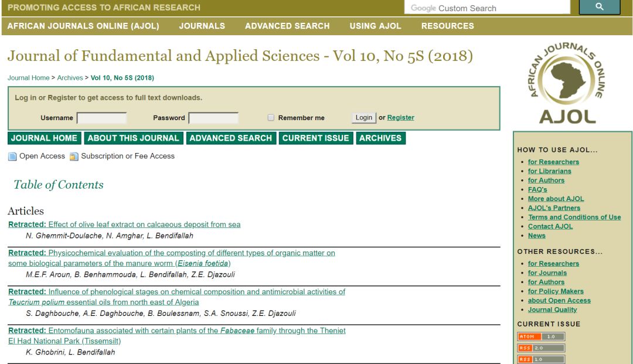The height and width of the screenshot is (364, 633).
Task: Focus the Password input field
Action: click(213, 118)
